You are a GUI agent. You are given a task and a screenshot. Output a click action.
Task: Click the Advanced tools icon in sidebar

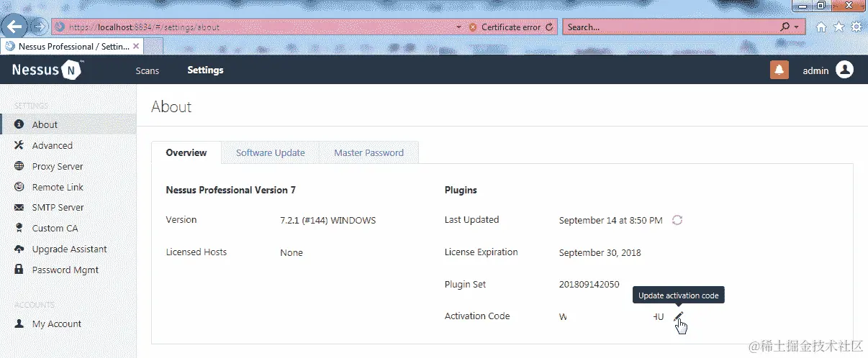coord(19,145)
